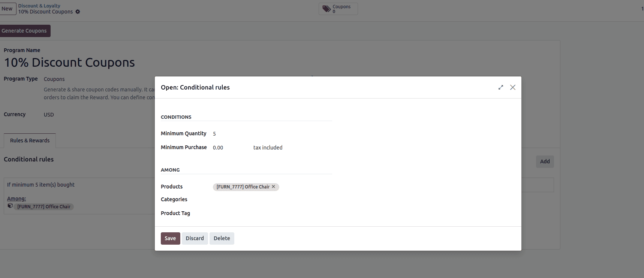Screen dimensions: 644x278
Task: Open the Discount & Loyalty breadcrumb
Action: tap(39, 6)
